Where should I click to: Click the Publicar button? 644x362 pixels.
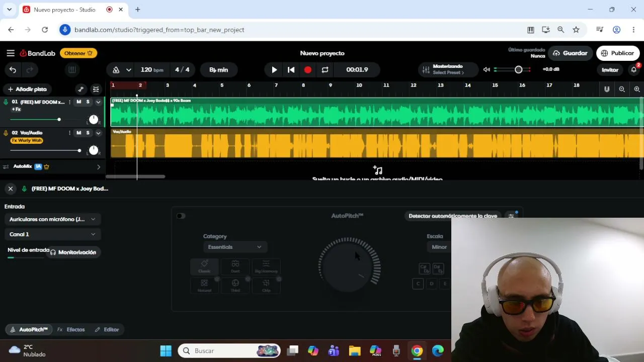(x=618, y=53)
